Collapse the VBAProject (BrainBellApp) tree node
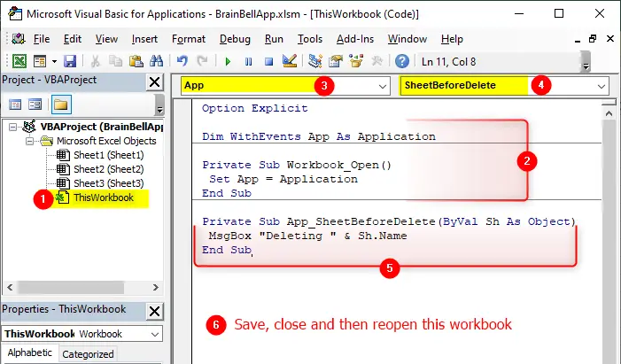 tap(12, 128)
